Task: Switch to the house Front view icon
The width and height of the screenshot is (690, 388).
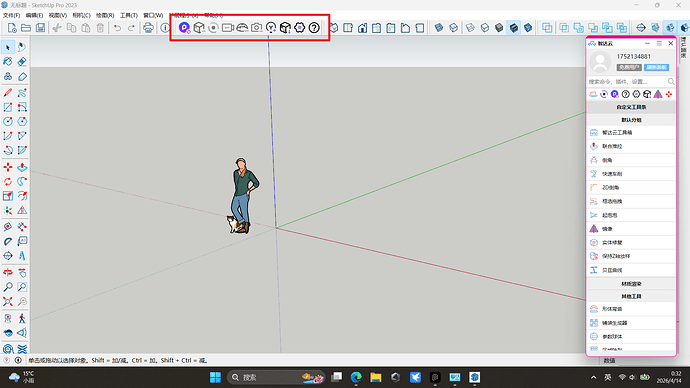Action: coord(362,28)
